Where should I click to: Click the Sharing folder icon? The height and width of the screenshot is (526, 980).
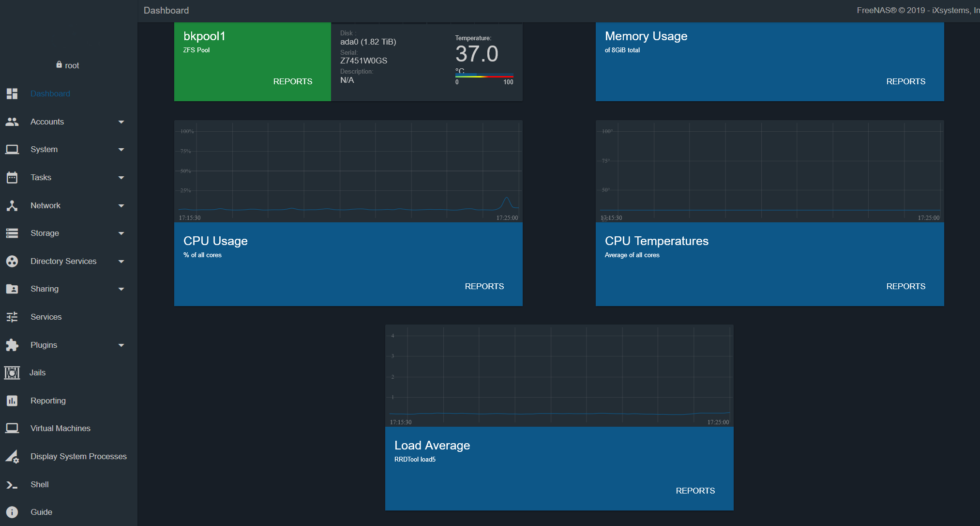coord(12,289)
